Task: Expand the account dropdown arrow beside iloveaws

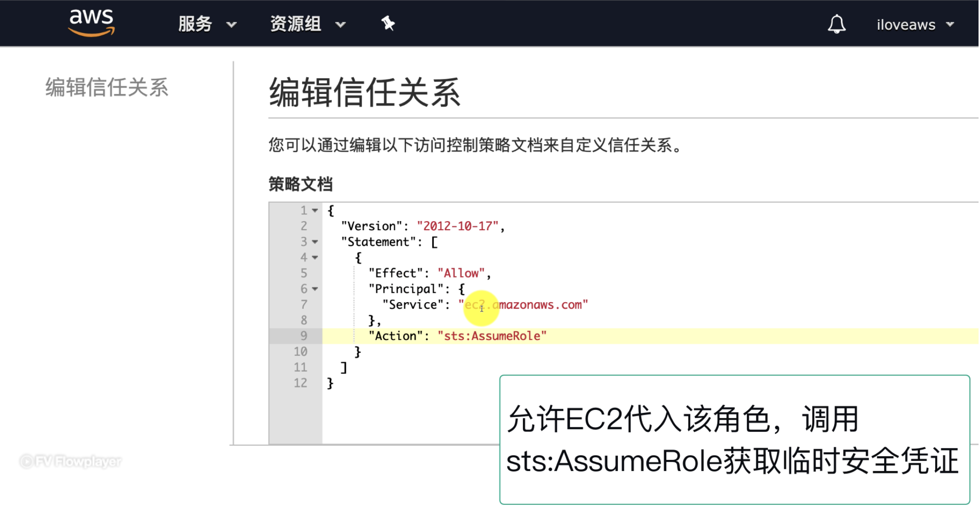Action: (x=950, y=24)
